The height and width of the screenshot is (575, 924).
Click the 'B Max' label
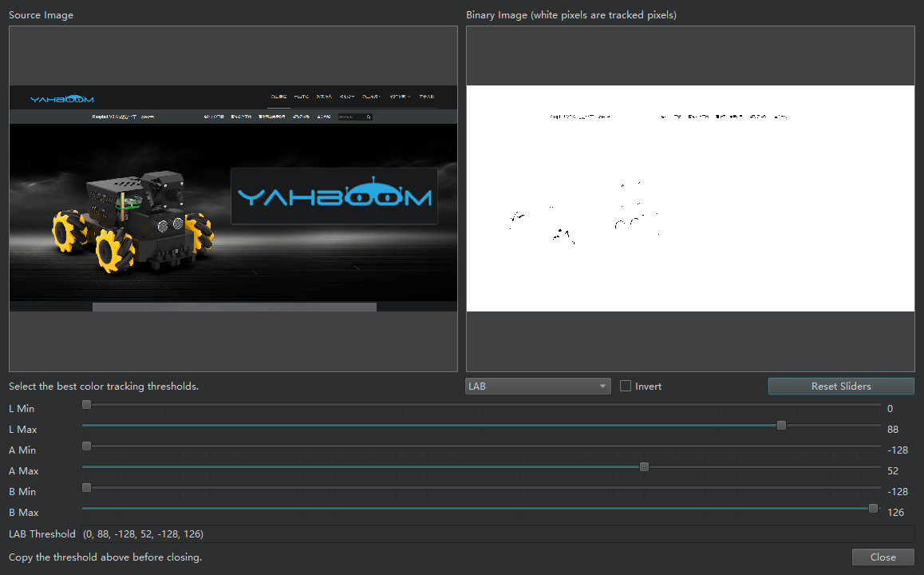coord(24,513)
